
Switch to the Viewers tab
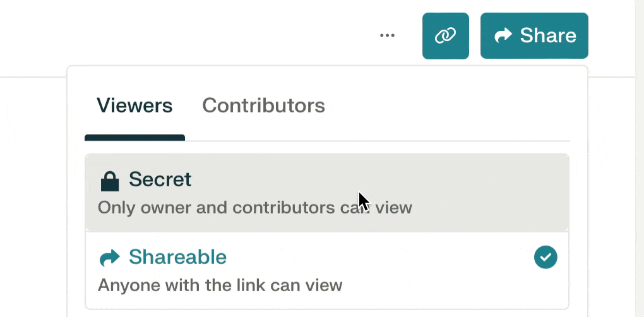click(134, 105)
